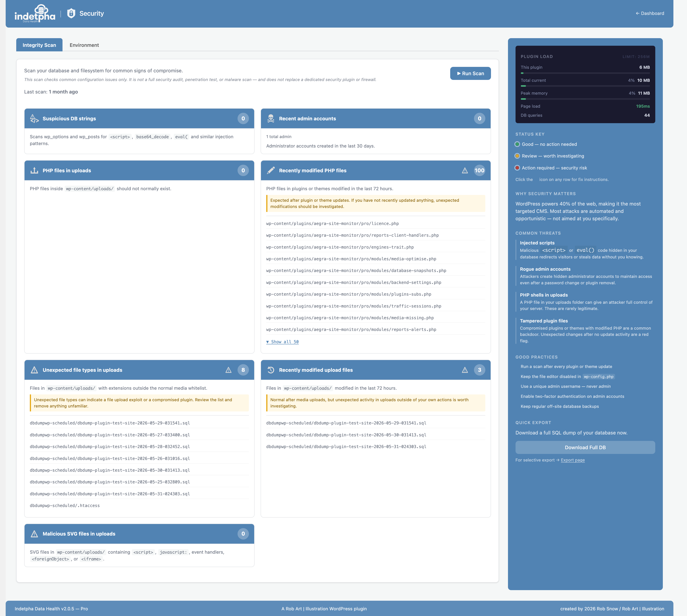
Task: Click the Last scan 1 month ago text
Action: 51,92
